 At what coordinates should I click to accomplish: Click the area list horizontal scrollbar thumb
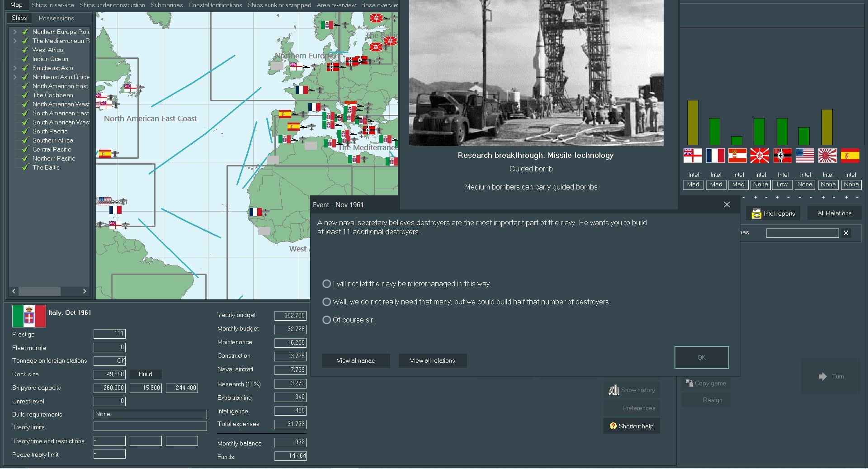pos(40,291)
